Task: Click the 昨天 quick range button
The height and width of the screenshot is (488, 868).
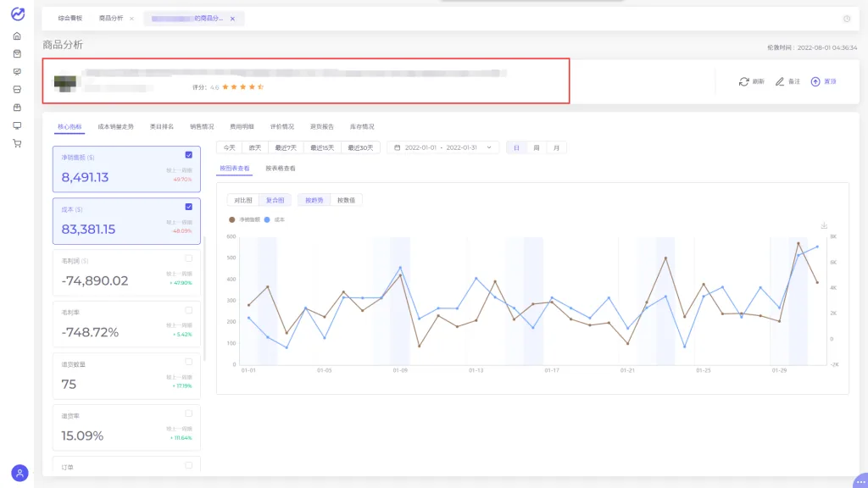Action: (254, 147)
